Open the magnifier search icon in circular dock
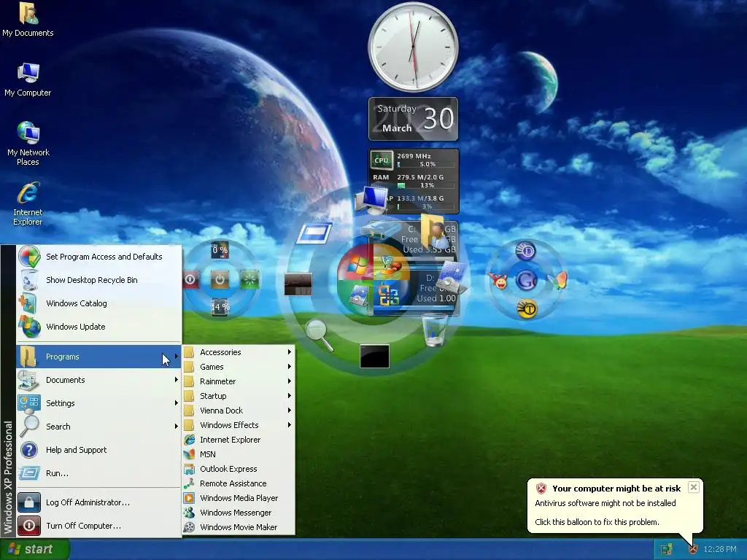 (318, 334)
